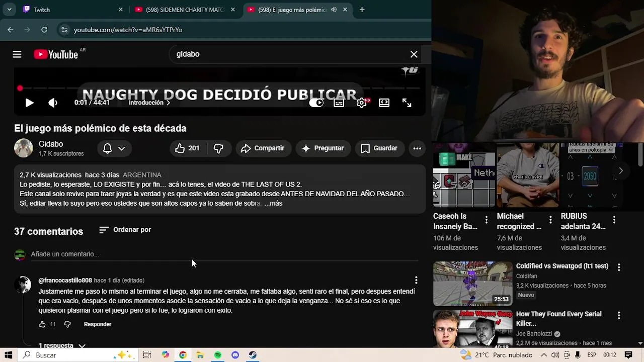Expand the 1 respuesta replies
The image size is (644, 362).
pyautogui.click(x=62, y=345)
